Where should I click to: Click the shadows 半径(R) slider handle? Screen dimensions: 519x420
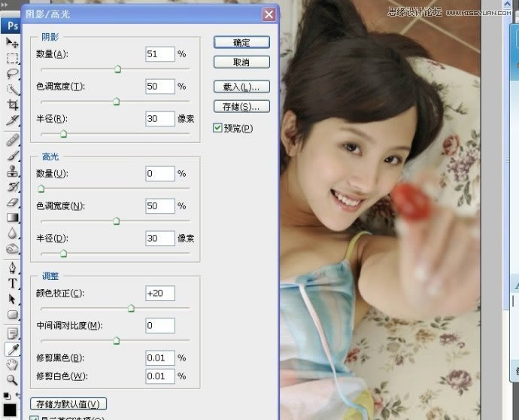click(63, 133)
